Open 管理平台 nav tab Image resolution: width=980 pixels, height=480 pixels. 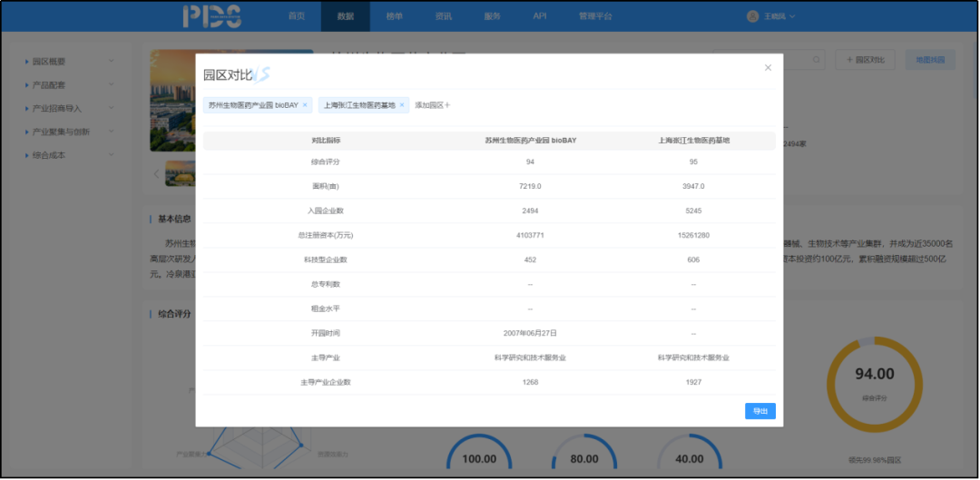click(x=595, y=16)
